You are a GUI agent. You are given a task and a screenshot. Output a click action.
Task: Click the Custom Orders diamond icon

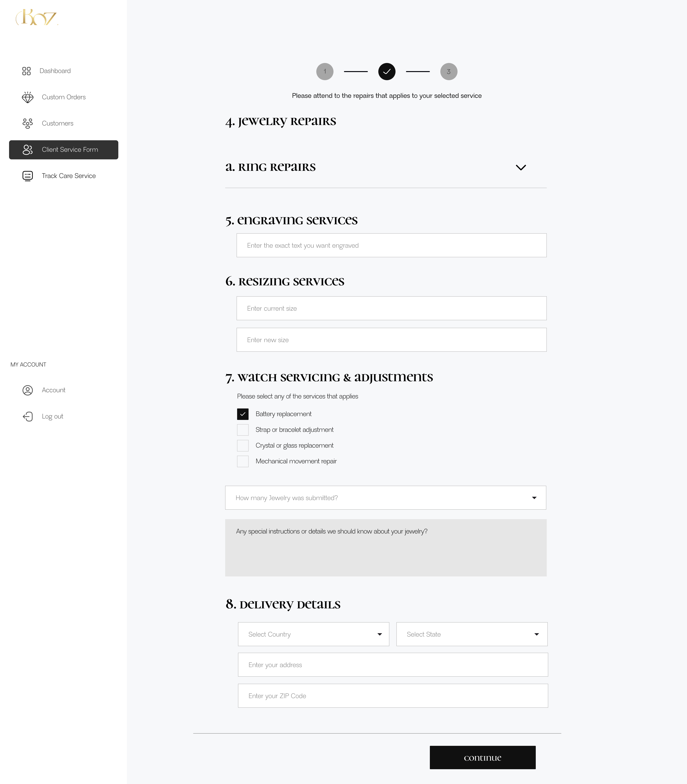(28, 97)
